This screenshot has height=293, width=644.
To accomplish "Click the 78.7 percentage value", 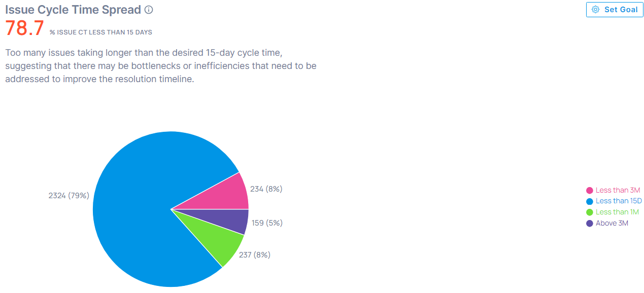I will click(x=25, y=28).
